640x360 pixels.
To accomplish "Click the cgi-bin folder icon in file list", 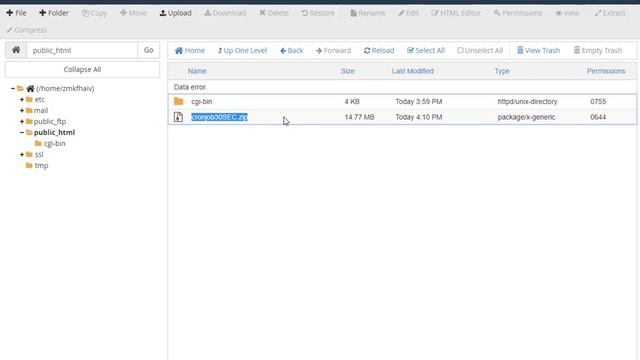I will click(178, 101).
